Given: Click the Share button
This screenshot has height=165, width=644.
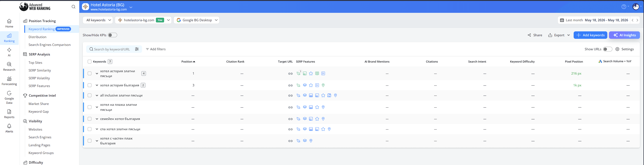Looking at the screenshot, I should click(x=535, y=35).
